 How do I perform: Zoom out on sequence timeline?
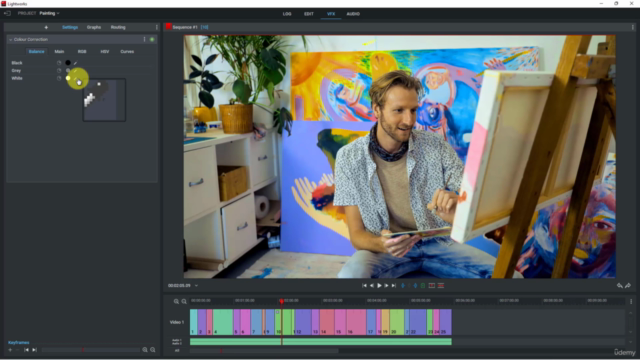(184, 302)
